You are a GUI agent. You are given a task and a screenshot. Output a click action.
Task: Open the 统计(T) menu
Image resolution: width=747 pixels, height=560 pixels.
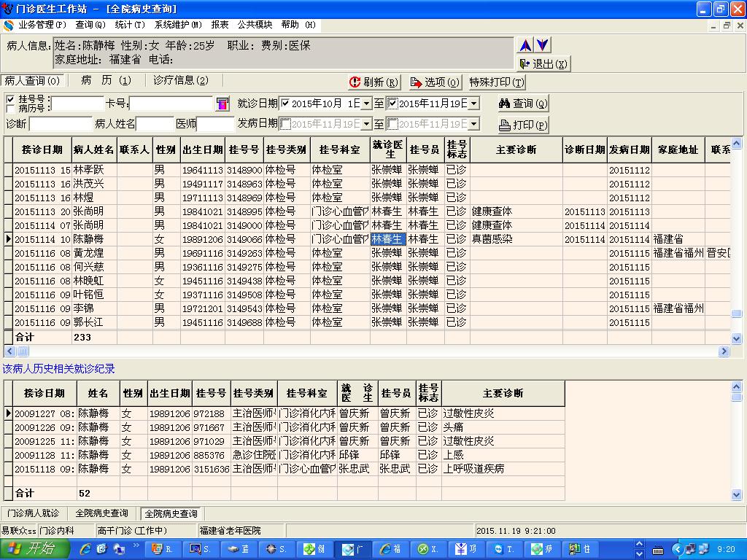130,25
